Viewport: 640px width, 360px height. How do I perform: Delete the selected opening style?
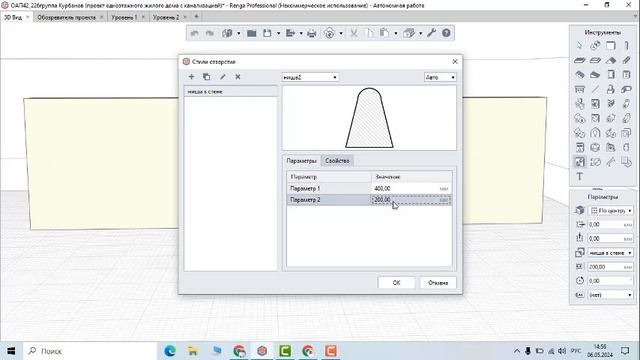click(238, 77)
